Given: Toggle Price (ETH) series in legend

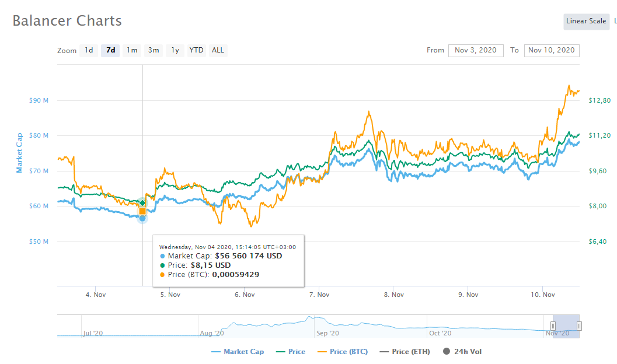Looking at the screenshot, I should [405, 352].
